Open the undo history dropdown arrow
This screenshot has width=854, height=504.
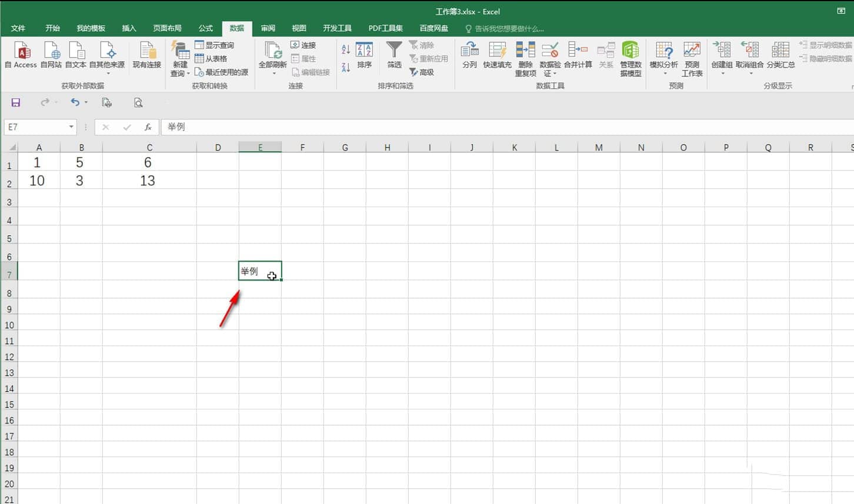coord(86,102)
